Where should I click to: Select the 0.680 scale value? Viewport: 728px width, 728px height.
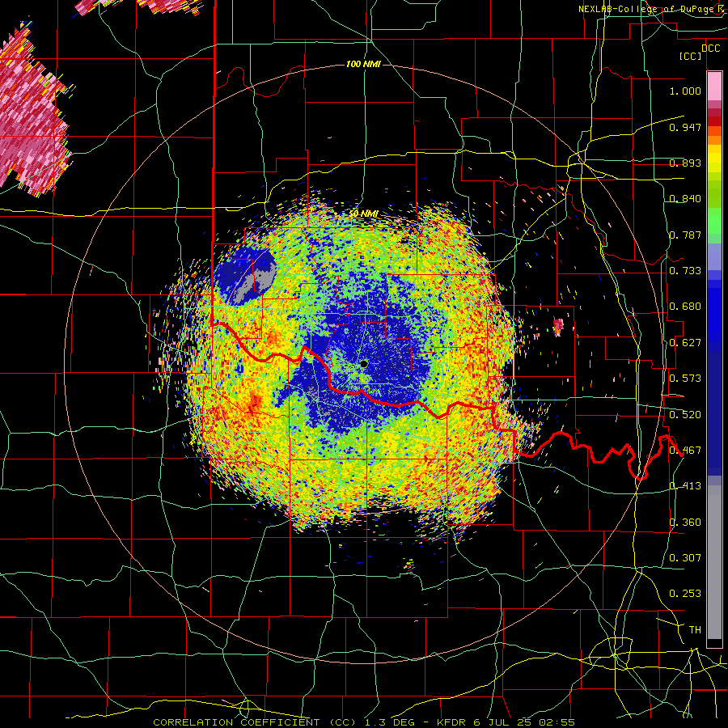[x=685, y=307]
